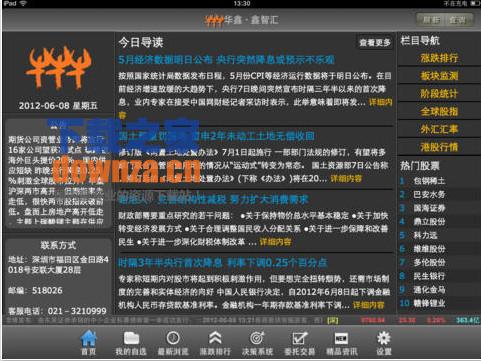Click 详细内容 under the 央行降息 article

pos(369,305)
